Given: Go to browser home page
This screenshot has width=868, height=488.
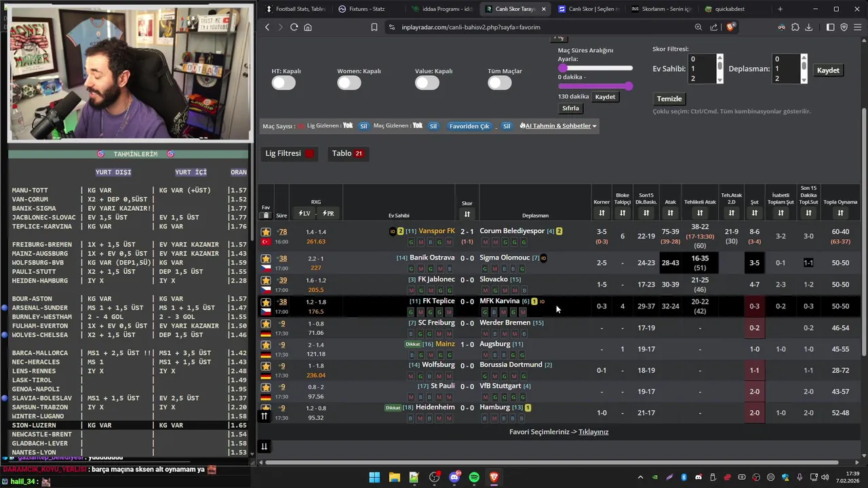Looking at the screenshot, I should (x=308, y=27).
